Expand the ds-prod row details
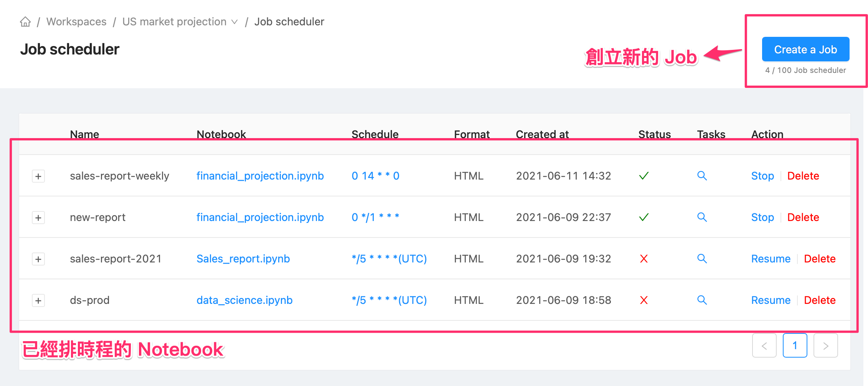868x386 pixels. click(38, 300)
